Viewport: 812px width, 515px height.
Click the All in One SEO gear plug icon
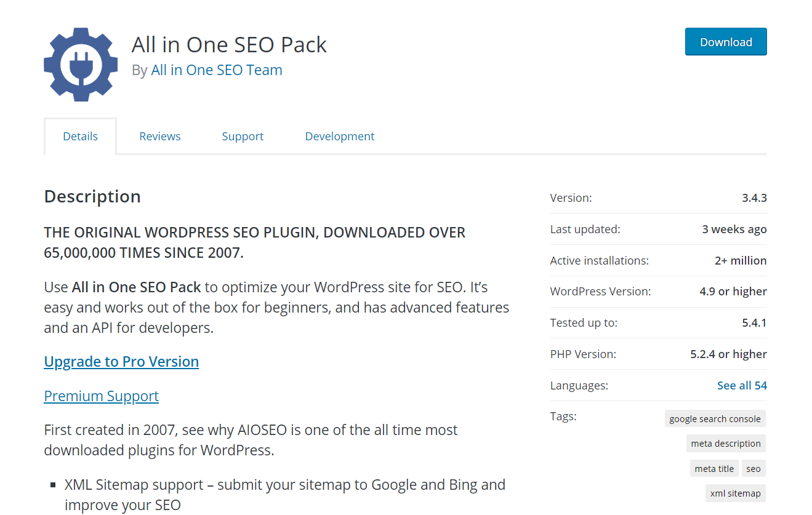[x=81, y=65]
